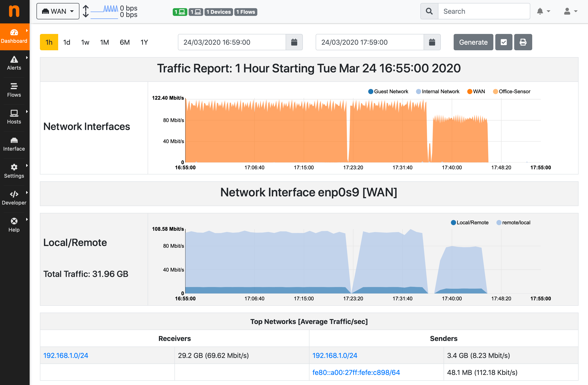Screen dimensions: 588x385
Task: Open the user account dropdown
Action: (x=570, y=11)
